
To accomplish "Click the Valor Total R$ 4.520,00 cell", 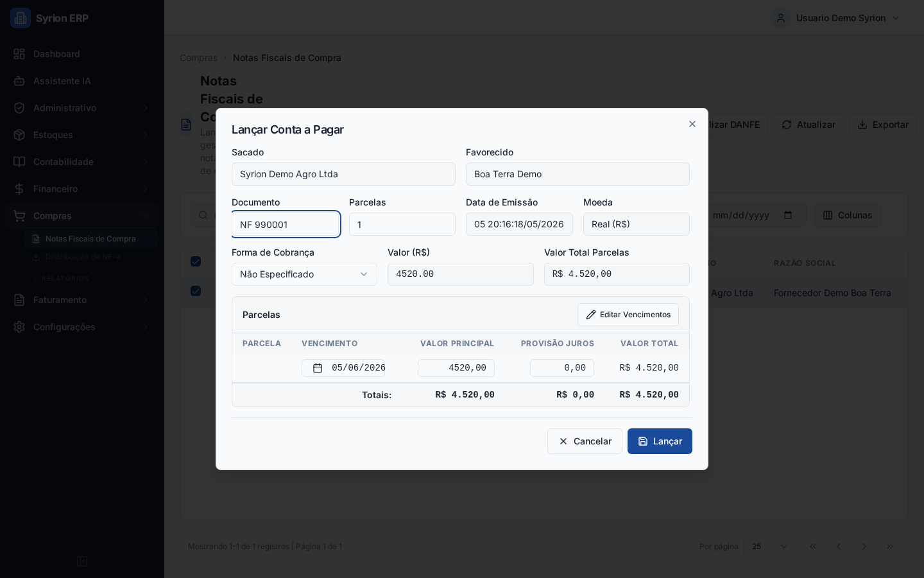I will (x=649, y=368).
